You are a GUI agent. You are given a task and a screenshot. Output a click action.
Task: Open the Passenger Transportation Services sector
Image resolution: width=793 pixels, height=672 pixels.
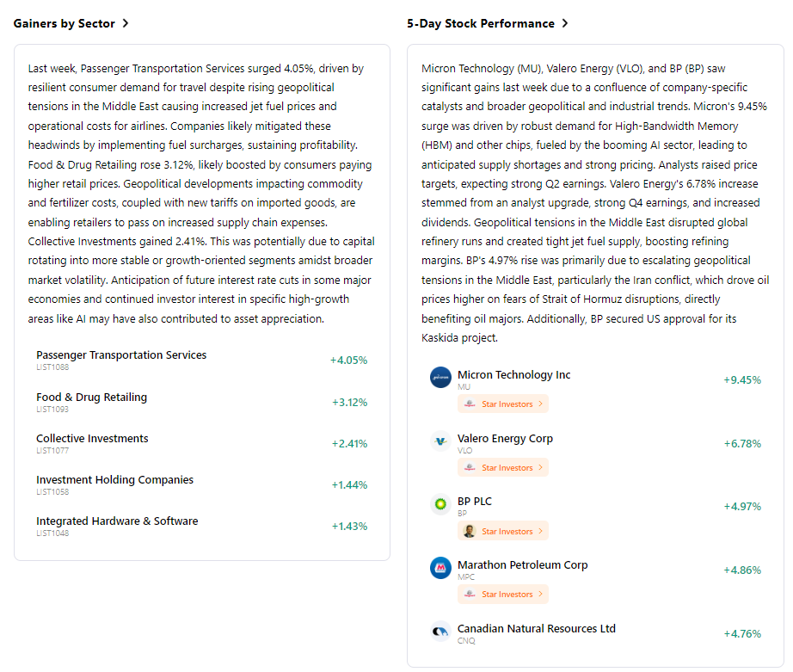121,355
